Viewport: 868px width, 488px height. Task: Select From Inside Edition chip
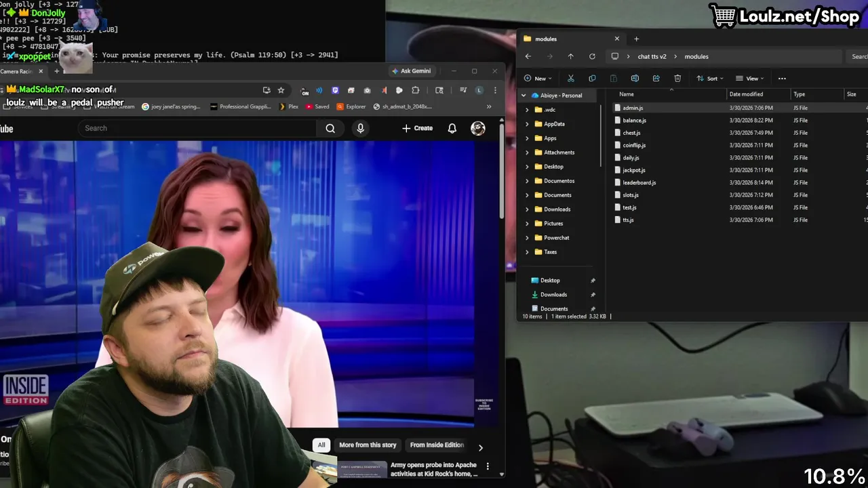[437, 445]
